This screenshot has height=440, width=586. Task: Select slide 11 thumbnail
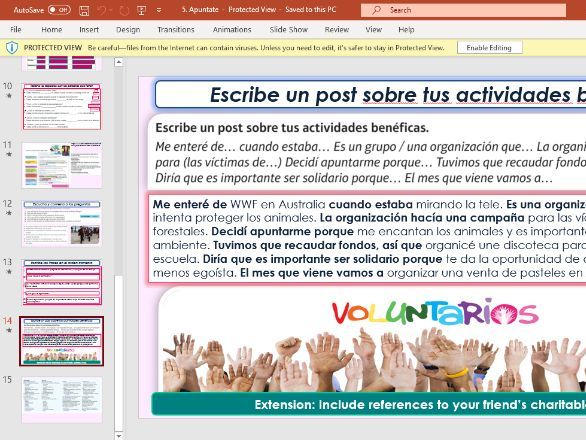(x=62, y=165)
